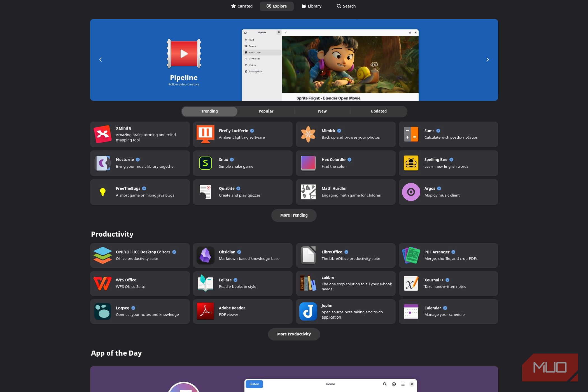
Task: Click the Calendar app icon
Action: 411,311
